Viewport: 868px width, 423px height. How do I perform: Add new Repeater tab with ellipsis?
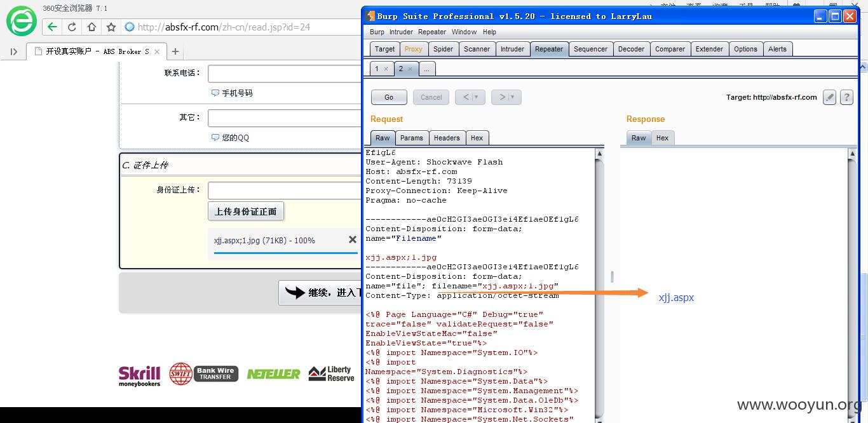(x=427, y=69)
